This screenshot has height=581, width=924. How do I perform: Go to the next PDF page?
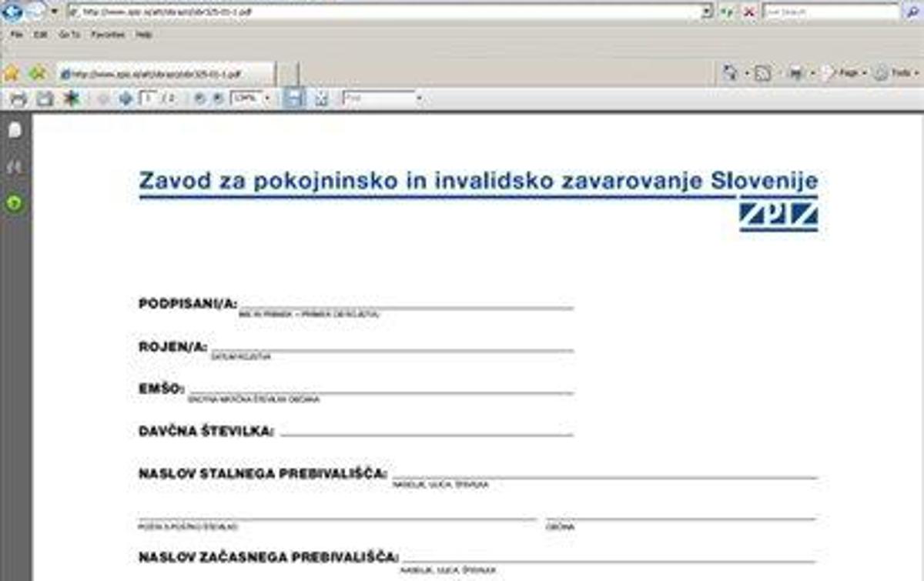tap(126, 99)
